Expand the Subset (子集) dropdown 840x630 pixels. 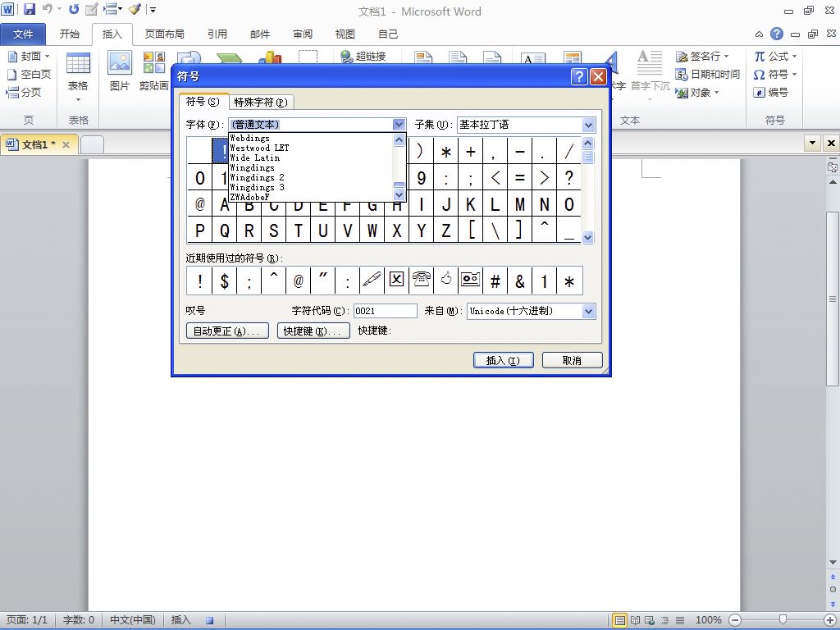tap(588, 125)
